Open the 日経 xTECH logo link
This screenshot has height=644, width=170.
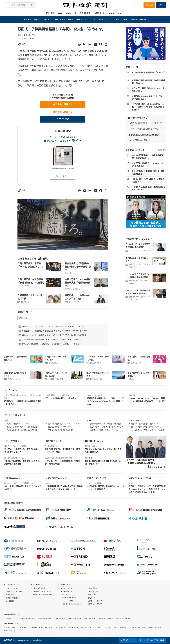pyautogui.click(x=77, y=549)
